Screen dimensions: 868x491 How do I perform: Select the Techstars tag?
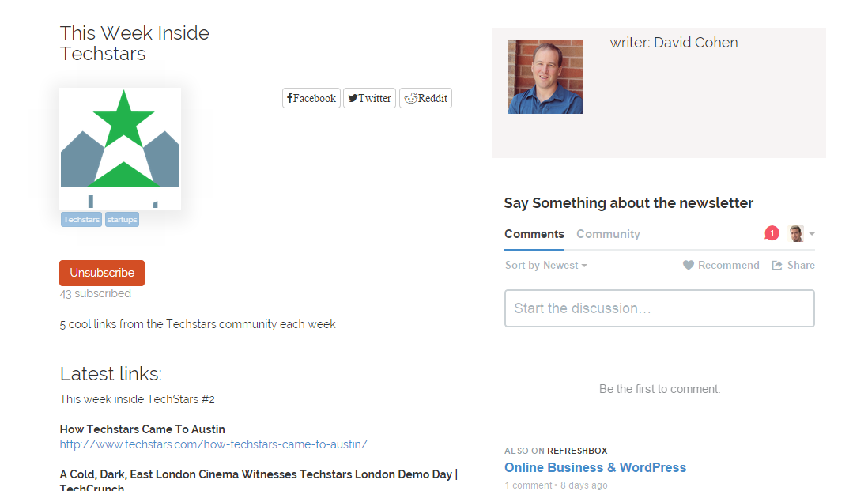[81, 219]
